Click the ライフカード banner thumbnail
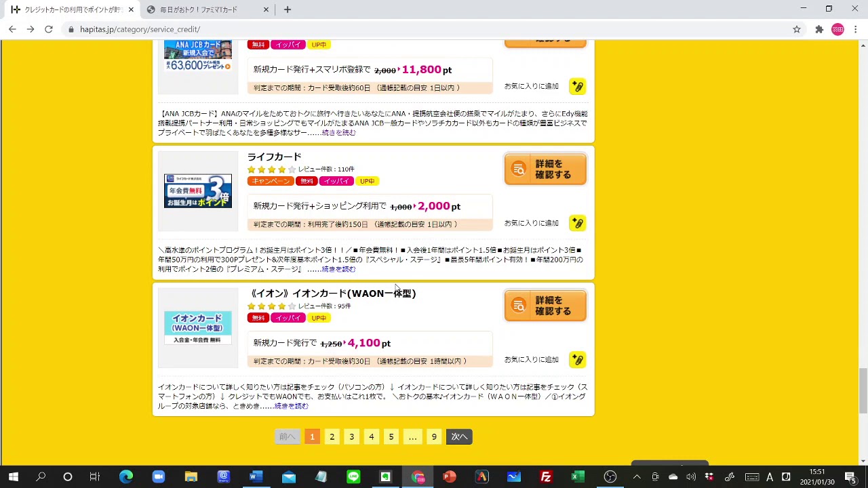This screenshot has width=868, height=488. 198,191
